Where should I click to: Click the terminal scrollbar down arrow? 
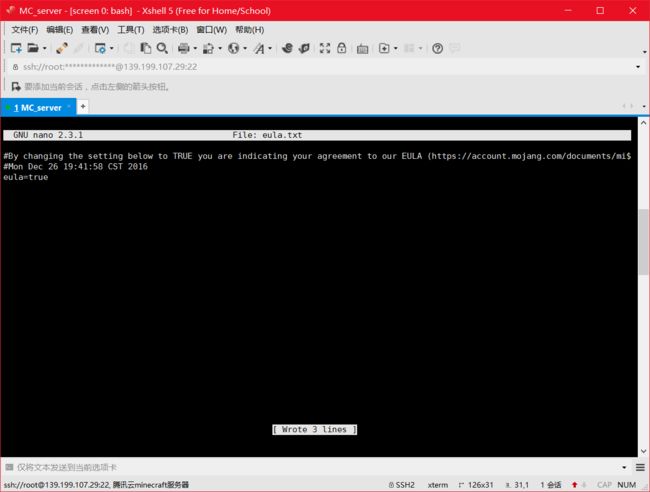tap(643, 451)
